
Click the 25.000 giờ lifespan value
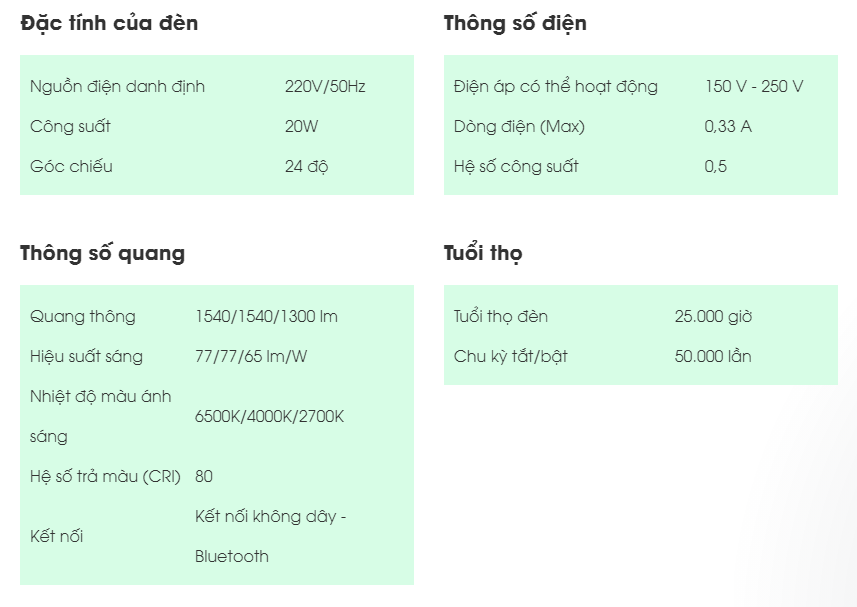(x=713, y=316)
